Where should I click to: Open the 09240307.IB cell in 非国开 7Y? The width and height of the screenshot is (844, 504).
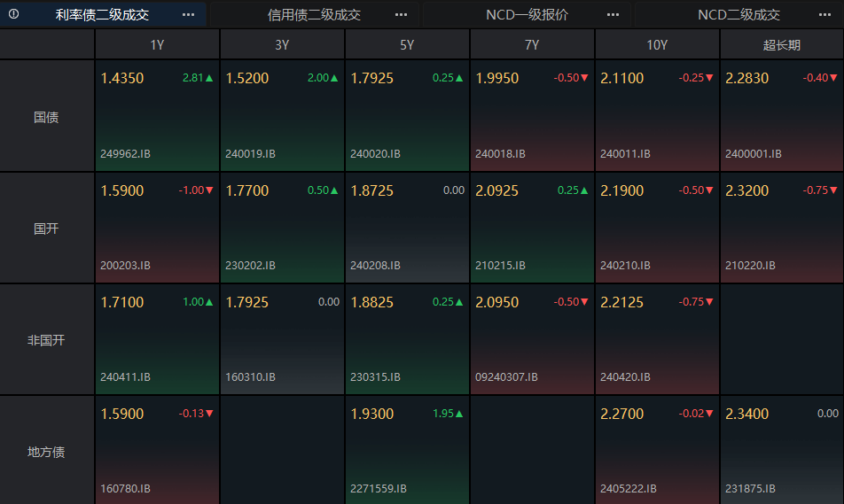click(532, 339)
